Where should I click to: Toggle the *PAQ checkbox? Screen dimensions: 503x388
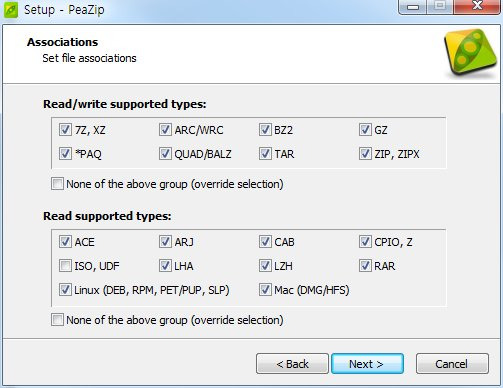[x=65, y=154]
